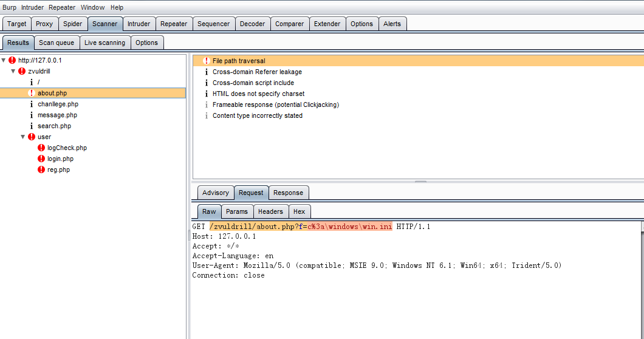This screenshot has width=644, height=339.
Task: Click the info icon next to the / tree entry
Action: pos(32,82)
